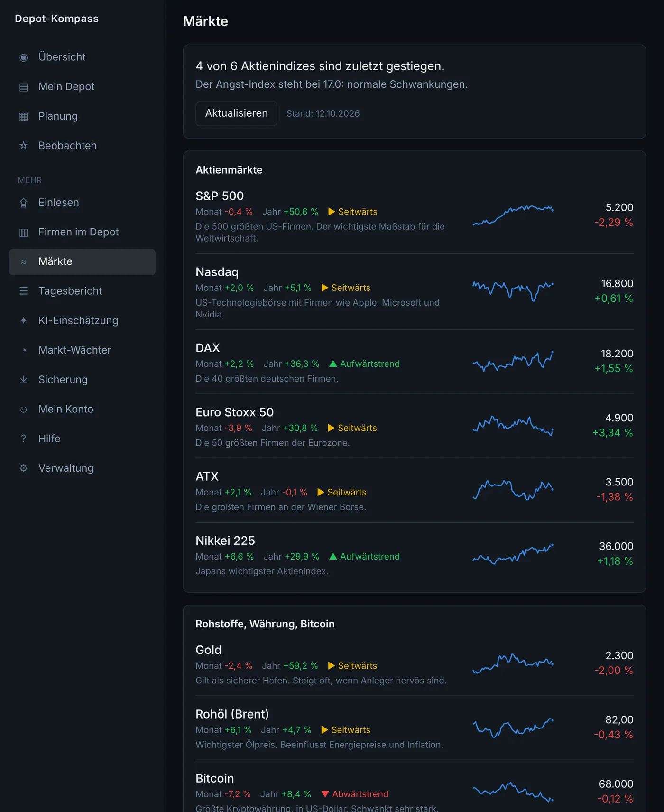Open the KI-Einschätzung link
The width and height of the screenshot is (664, 812).
(x=82, y=320)
